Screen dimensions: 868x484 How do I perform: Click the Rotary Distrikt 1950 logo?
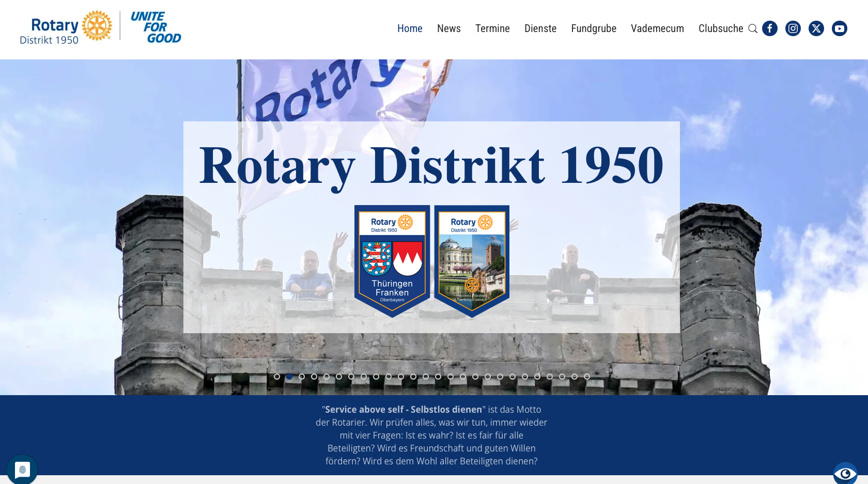click(66, 27)
